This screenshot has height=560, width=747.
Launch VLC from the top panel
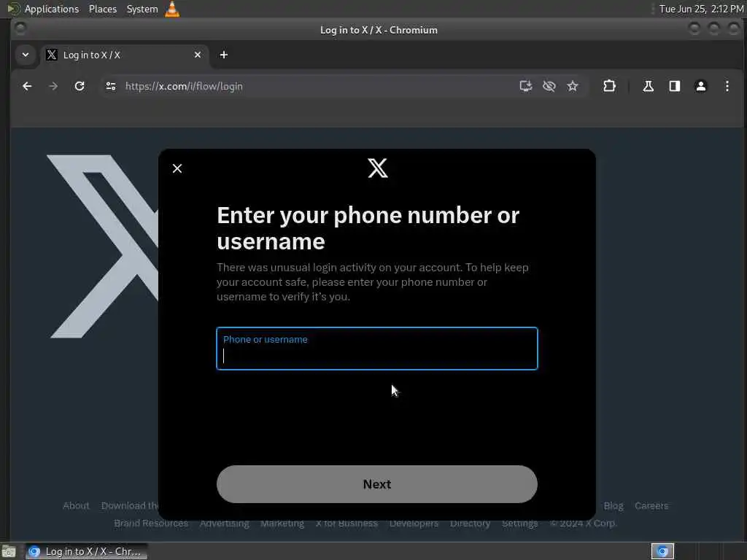click(172, 9)
